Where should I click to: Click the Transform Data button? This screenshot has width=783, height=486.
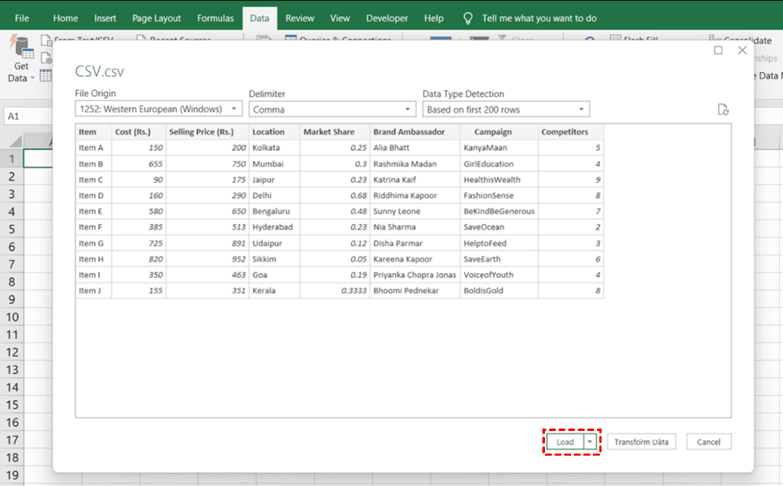tap(643, 441)
